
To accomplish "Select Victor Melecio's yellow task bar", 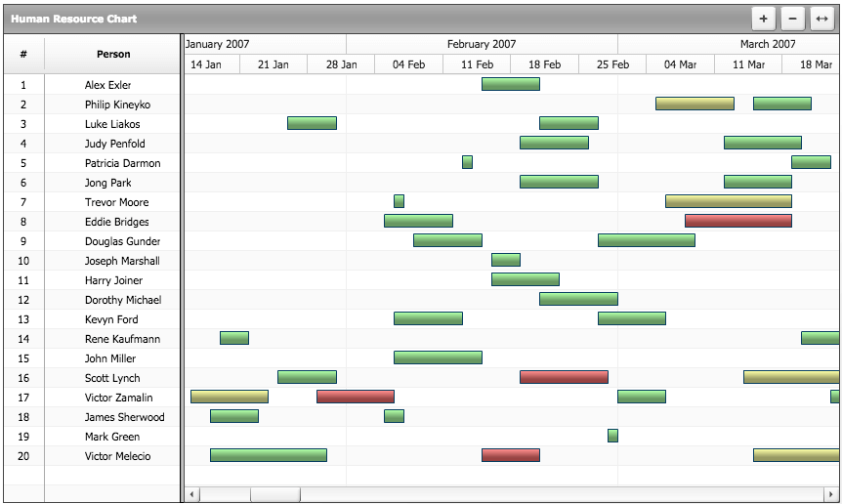I will tap(796, 455).
